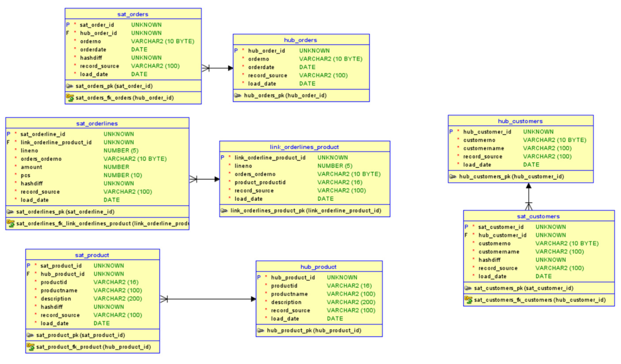
Task: Click the sat_product_pk key icon
Action: click(30, 335)
